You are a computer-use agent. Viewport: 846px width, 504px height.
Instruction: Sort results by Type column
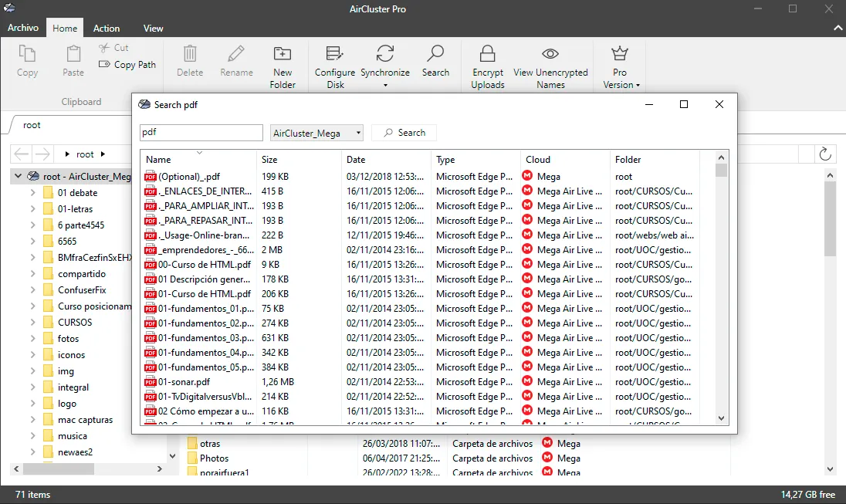[475, 159]
